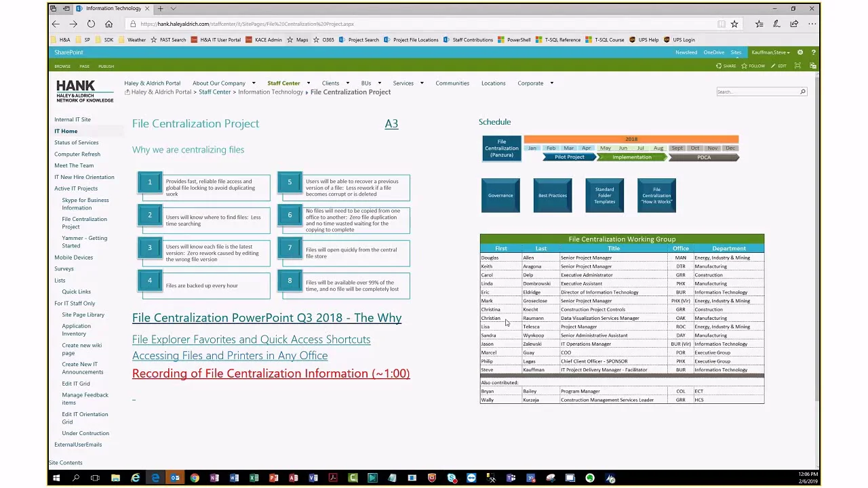Launch Chrome from the taskbar
Image resolution: width=868 pixels, height=488 pixels.
pyautogui.click(x=195, y=478)
